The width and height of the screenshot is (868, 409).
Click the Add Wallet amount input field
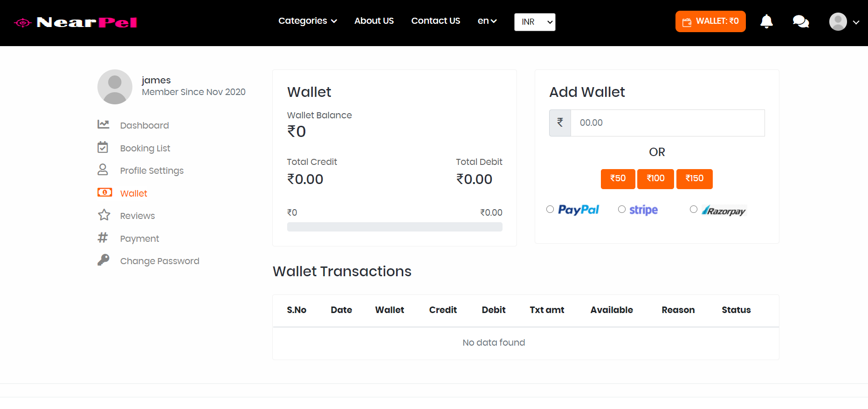(667, 123)
